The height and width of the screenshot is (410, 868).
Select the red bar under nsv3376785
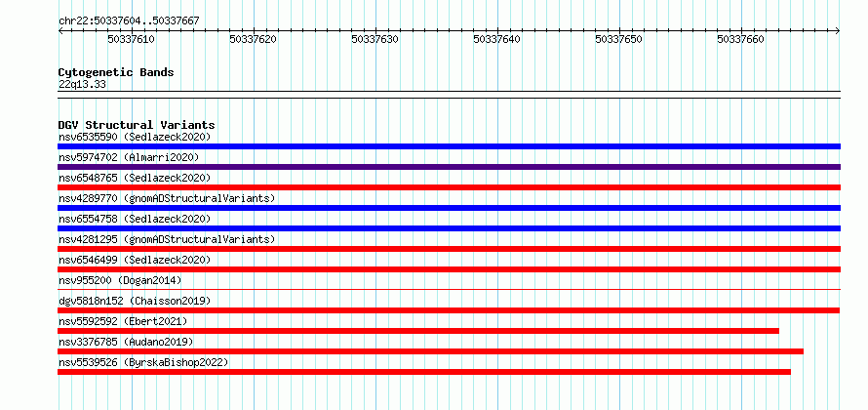[x=431, y=351]
